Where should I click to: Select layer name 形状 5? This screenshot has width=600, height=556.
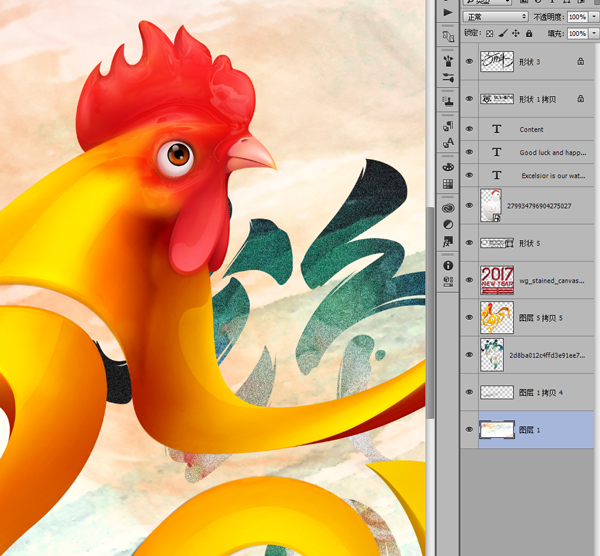[x=529, y=243]
